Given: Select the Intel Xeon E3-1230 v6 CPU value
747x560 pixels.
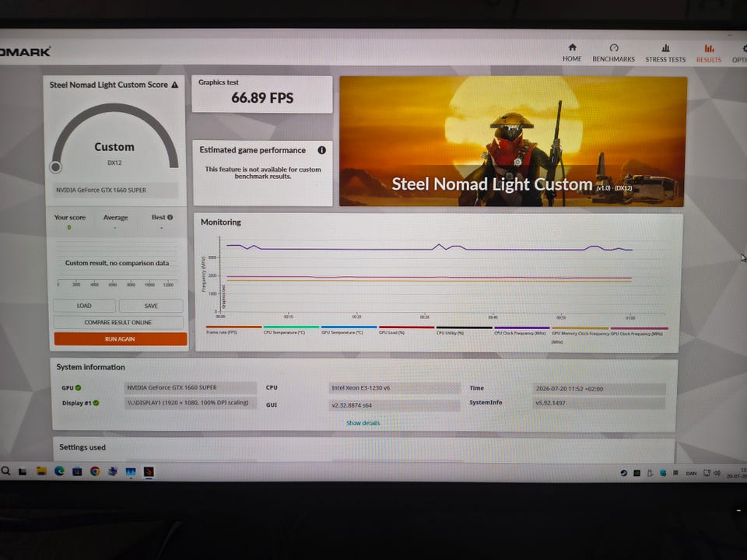Looking at the screenshot, I should [395, 388].
